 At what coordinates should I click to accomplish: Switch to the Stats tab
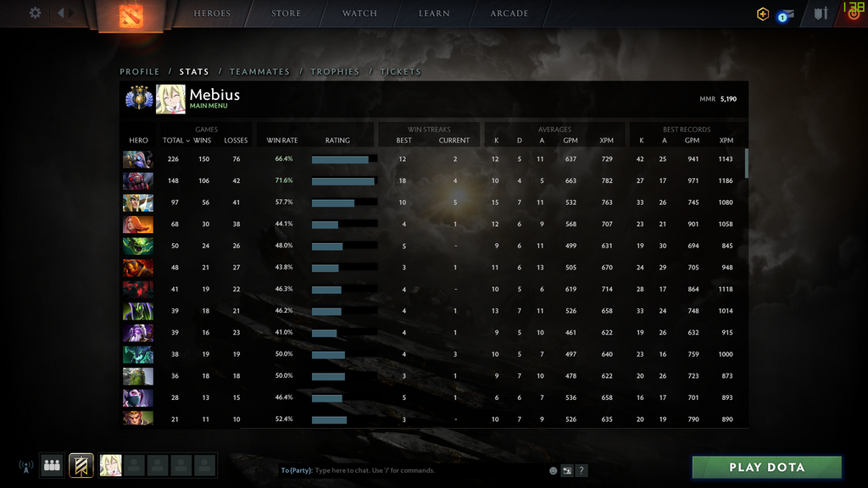click(194, 72)
